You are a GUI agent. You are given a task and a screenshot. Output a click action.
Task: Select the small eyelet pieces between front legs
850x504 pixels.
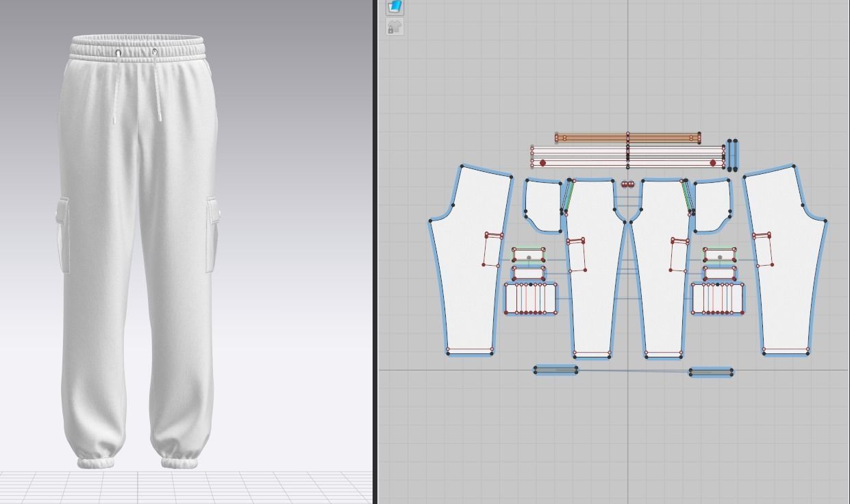click(627, 184)
